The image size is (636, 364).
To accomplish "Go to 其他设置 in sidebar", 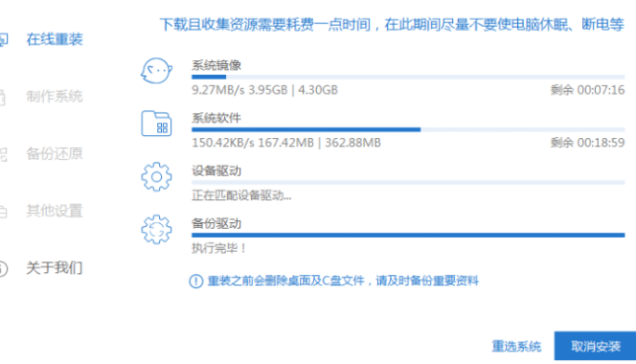I will [55, 211].
